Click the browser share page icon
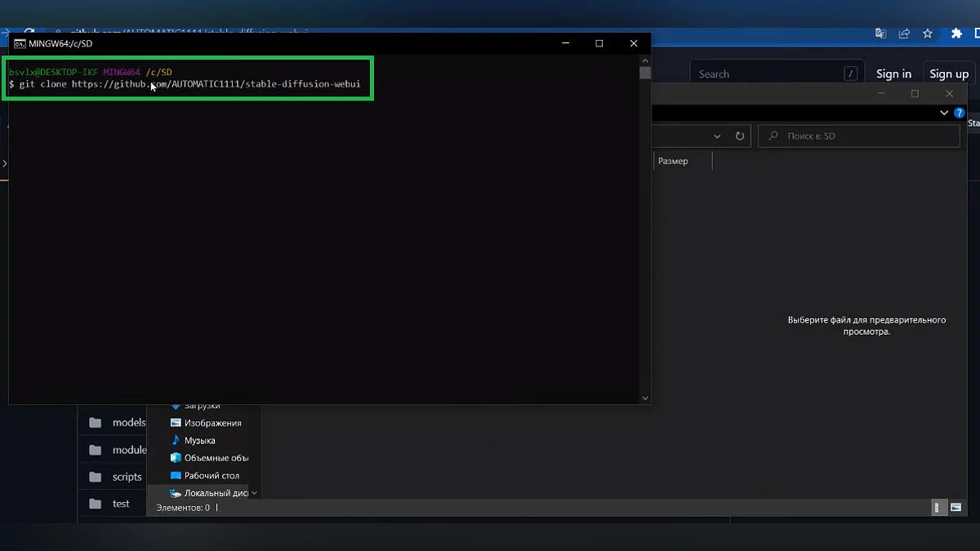The height and width of the screenshot is (551, 980). [x=904, y=33]
